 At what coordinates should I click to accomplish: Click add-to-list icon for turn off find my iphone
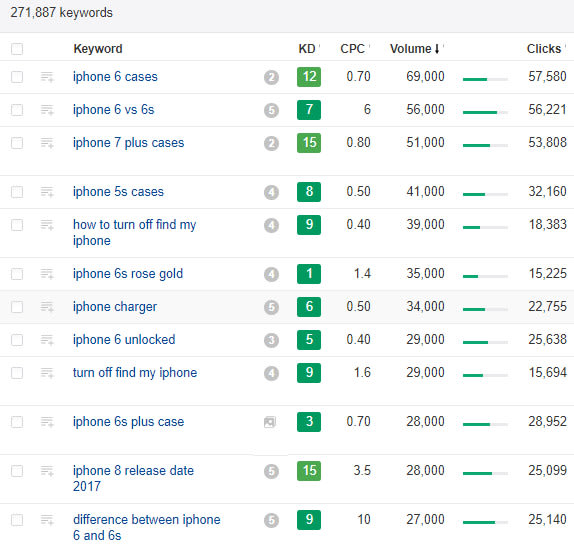pos(47,373)
